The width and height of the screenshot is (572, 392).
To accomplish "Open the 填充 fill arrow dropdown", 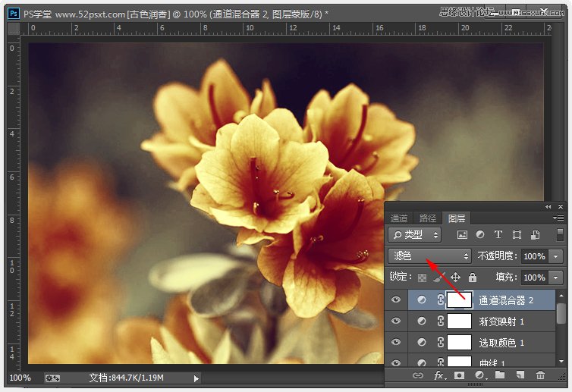I will coord(555,278).
